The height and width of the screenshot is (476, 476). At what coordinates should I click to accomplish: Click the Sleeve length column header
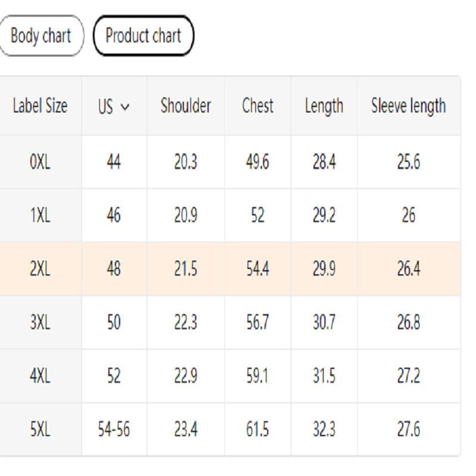(x=408, y=106)
